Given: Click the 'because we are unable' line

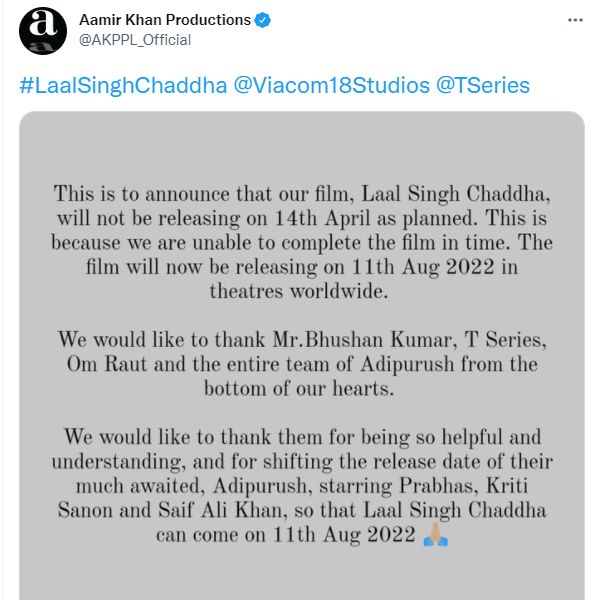Looking at the screenshot, I should 302,242.
